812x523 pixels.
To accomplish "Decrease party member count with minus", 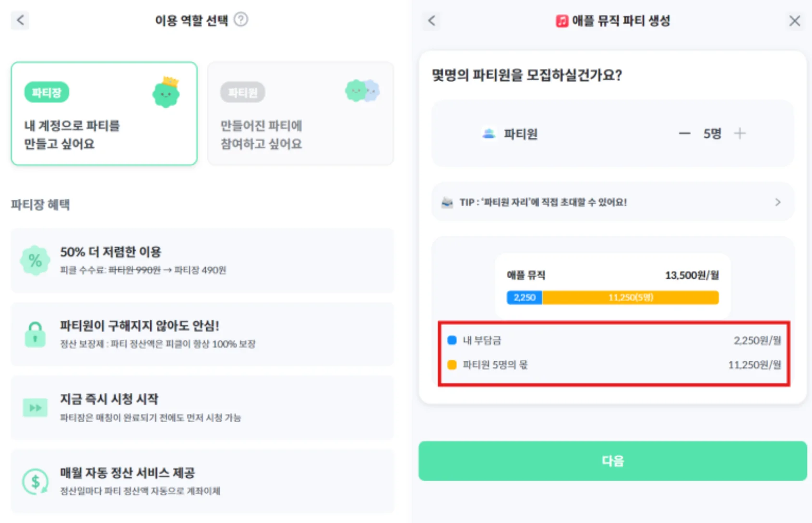I will point(684,134).
